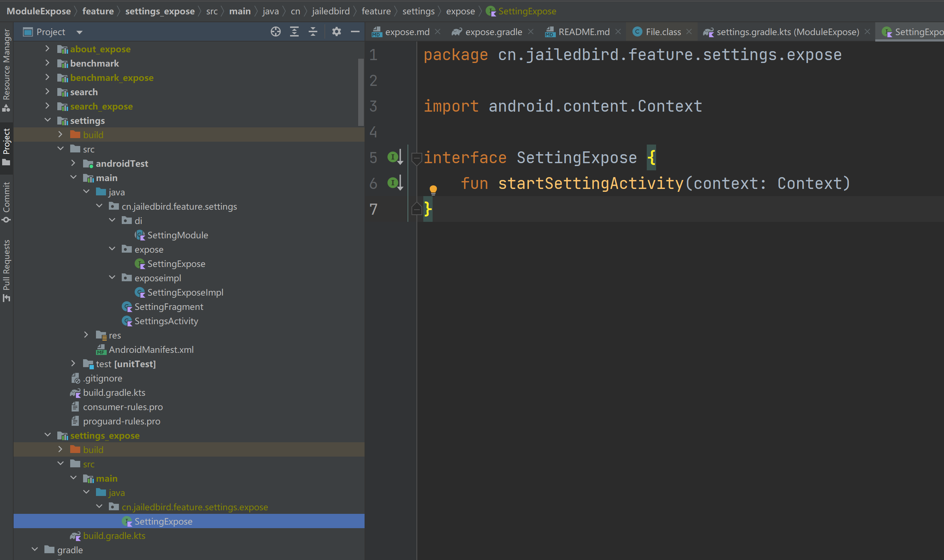Click settings_expose in the breadcrumb path
This screenshot has height=560, width=944.
(x=160, y=11)
